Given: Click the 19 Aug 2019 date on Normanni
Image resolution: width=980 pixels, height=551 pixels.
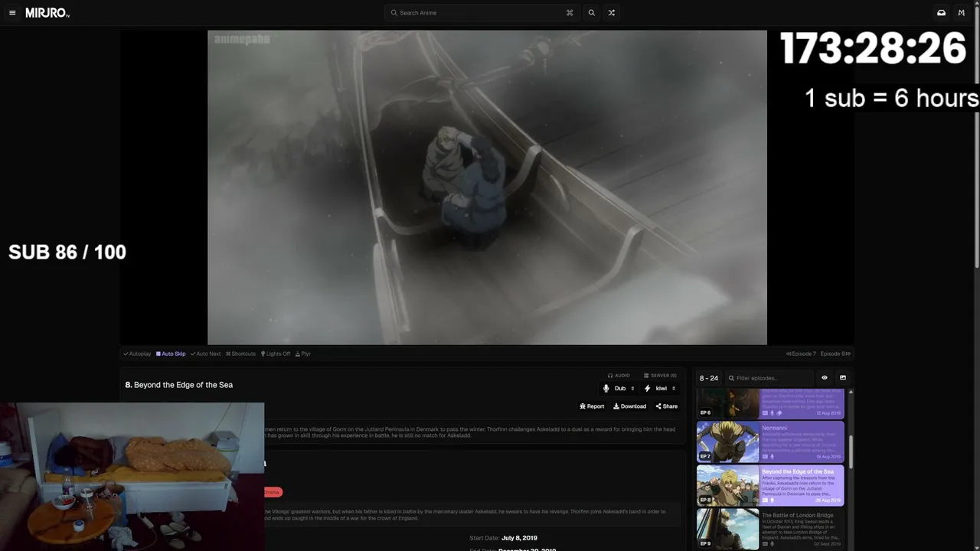Looking at the screenshot, I should (828, 456).
